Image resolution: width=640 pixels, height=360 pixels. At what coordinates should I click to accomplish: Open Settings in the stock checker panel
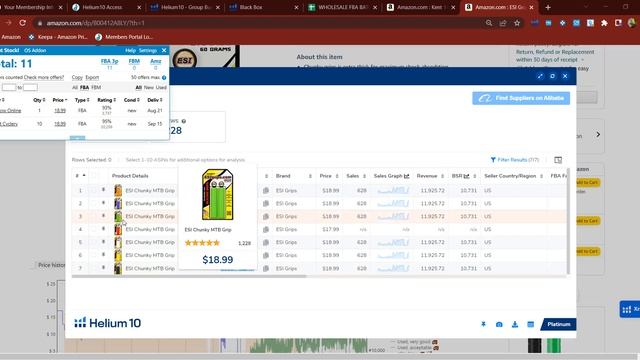pyautogui.click(x=148, y=50)
